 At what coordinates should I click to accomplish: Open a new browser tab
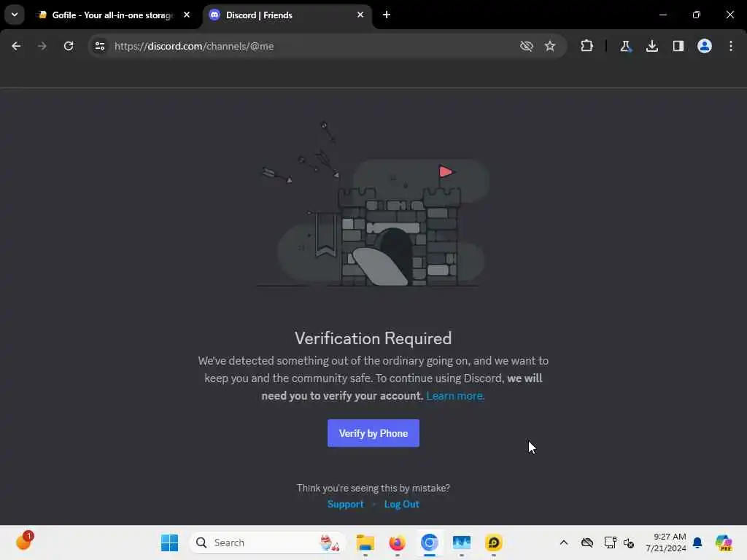(x=387, y=15)
